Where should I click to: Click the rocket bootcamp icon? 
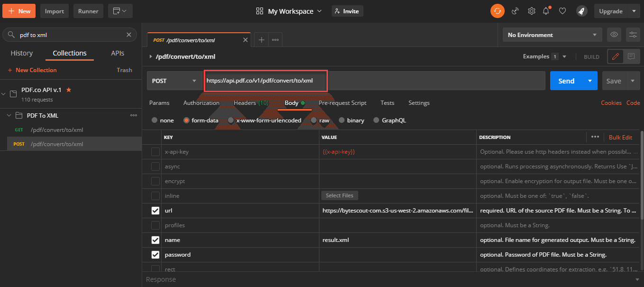pos(581,11)
